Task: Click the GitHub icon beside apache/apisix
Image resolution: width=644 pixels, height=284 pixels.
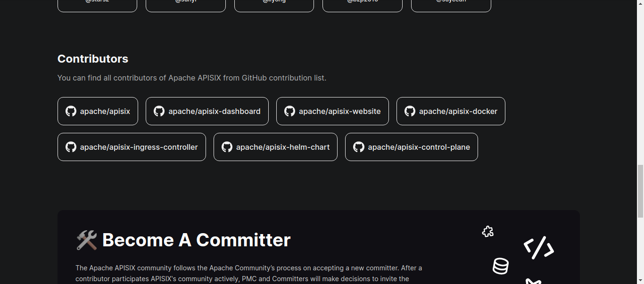Action: click(x=71, y=111)
